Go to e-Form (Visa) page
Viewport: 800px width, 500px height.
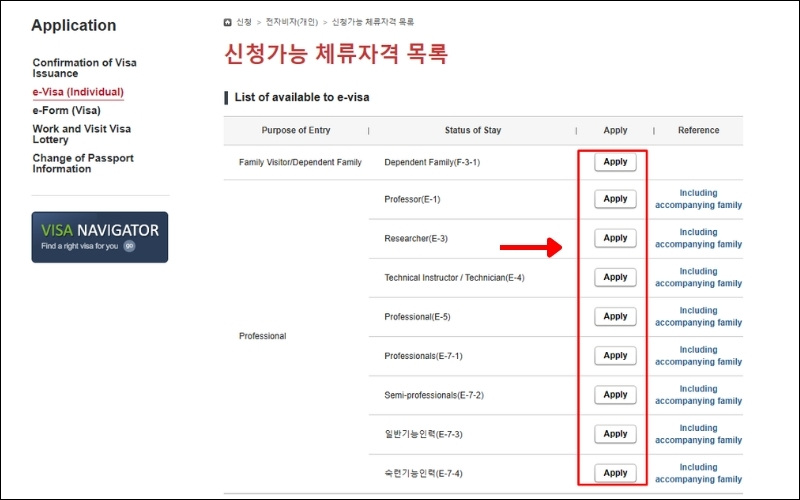coord(67,111)
